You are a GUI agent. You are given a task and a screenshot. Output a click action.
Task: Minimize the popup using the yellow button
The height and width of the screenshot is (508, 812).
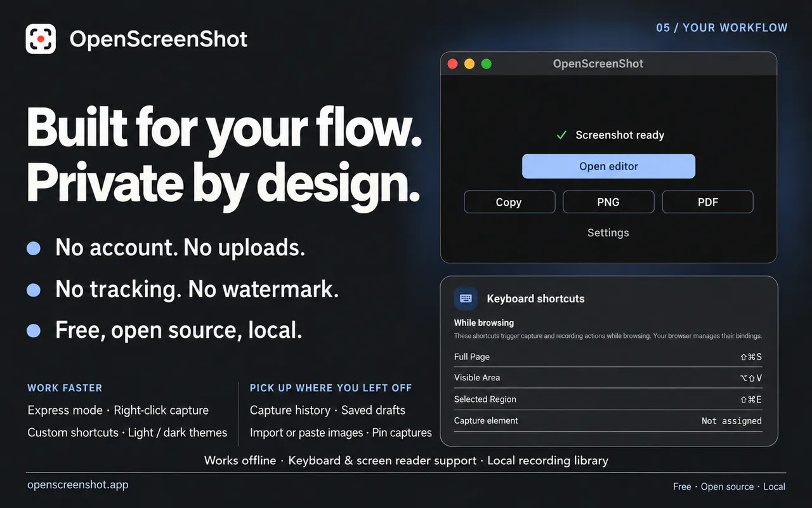coord(469,63)
